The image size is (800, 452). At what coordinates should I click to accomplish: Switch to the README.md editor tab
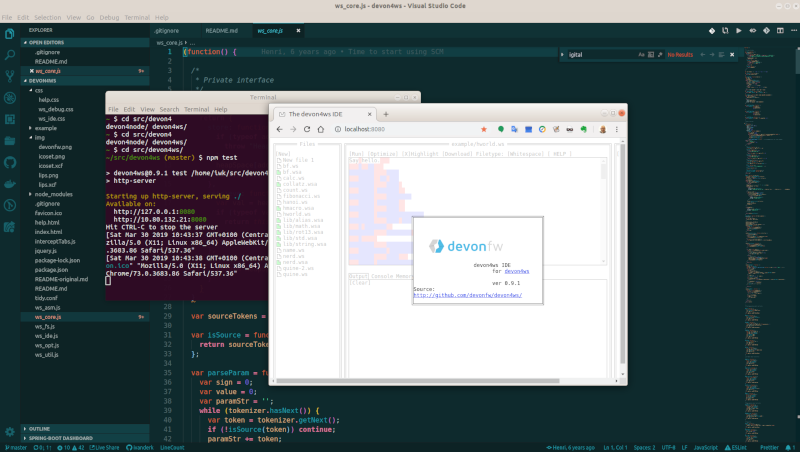click(x=222, y=31)
